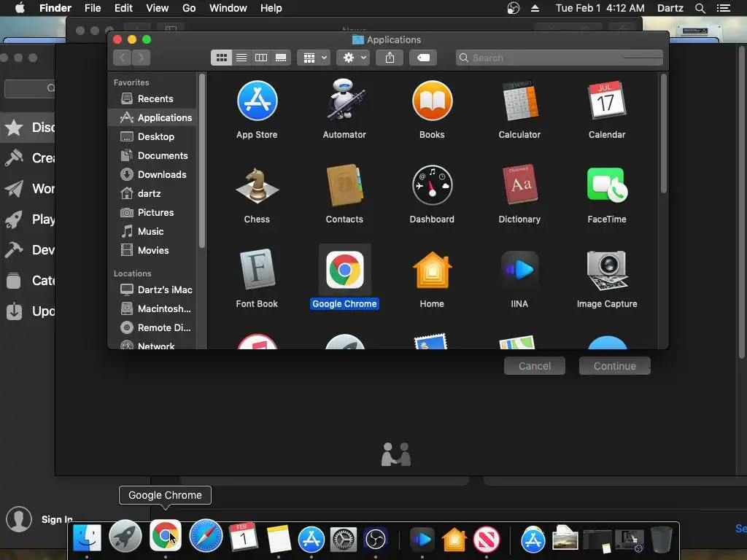Select the Font Book app icon
747x560 pixels.
click(258, 270)
